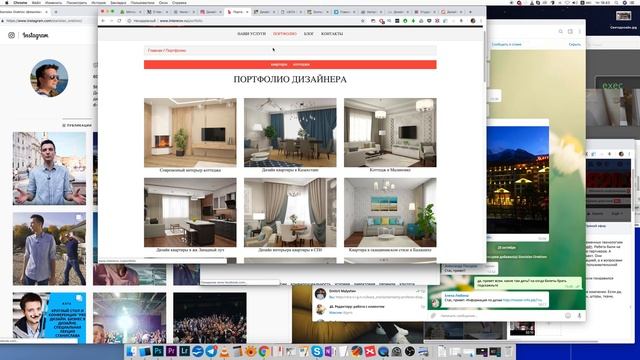Bookmark this page with the star
Screen dimensions: 640x360
click(x=362, y=20)
